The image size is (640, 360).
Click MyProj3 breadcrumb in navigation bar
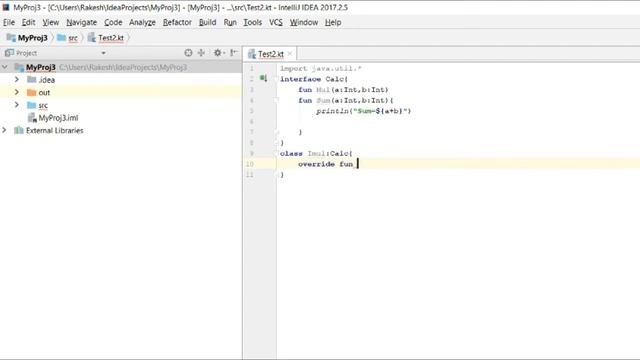pos(27,38)
